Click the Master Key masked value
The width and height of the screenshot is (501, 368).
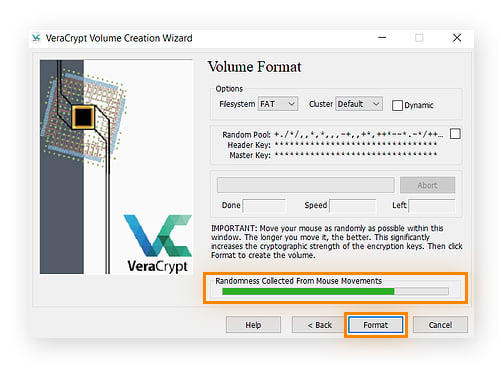coord(356,154)
